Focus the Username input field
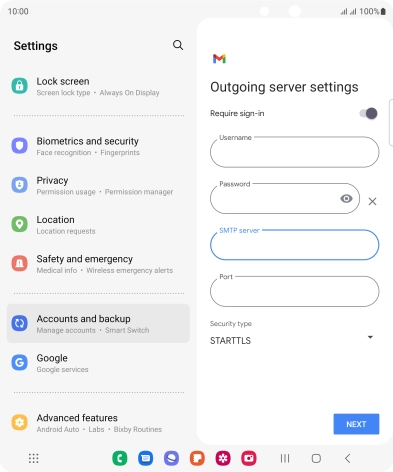The height and width of the screenshot is (472, 393). click(295, 152)
